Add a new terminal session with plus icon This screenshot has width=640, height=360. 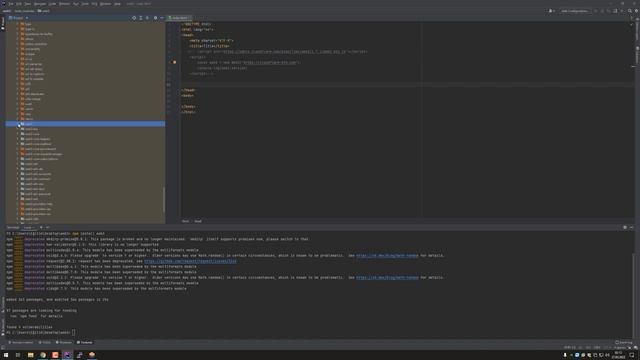click(x=41, y=227)
